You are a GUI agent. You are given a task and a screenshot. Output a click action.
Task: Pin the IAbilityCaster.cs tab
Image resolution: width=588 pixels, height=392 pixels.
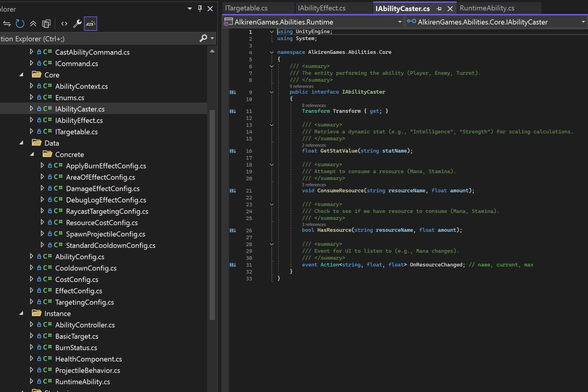pyautogui.click(x=439, y=9)
